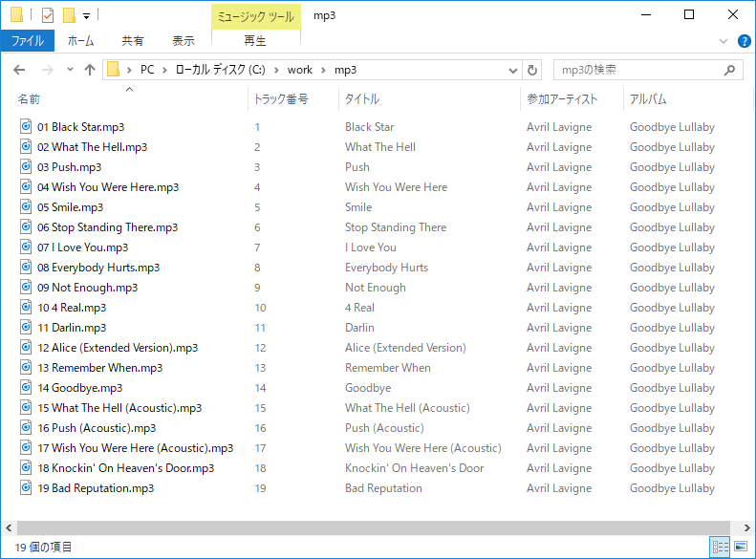Viewport: 756px width, 559px height.
Task: Click the file icon of 14 Goodbye.mp3
Action: point(26,387)
